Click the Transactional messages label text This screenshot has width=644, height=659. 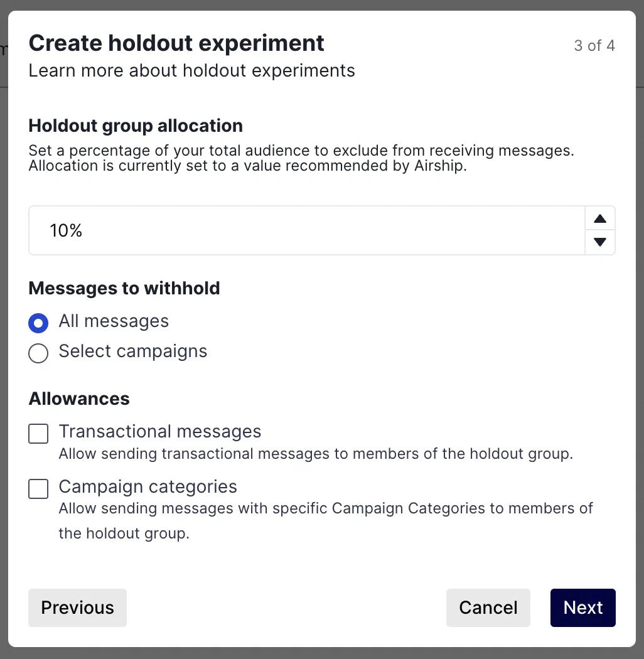pyautogui.click(x=159, y=432)
